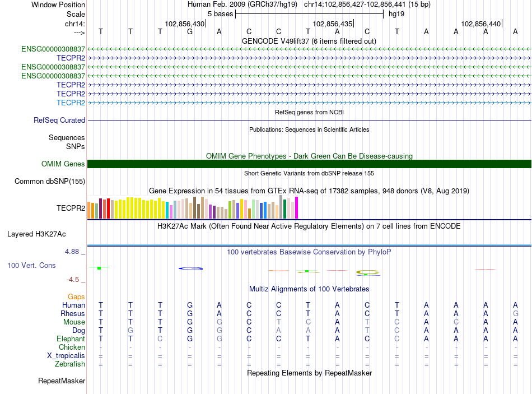Click the magenta bar in the GTEx chart
The height and width of the screenshot is (394, 532).
click(297, 207)
